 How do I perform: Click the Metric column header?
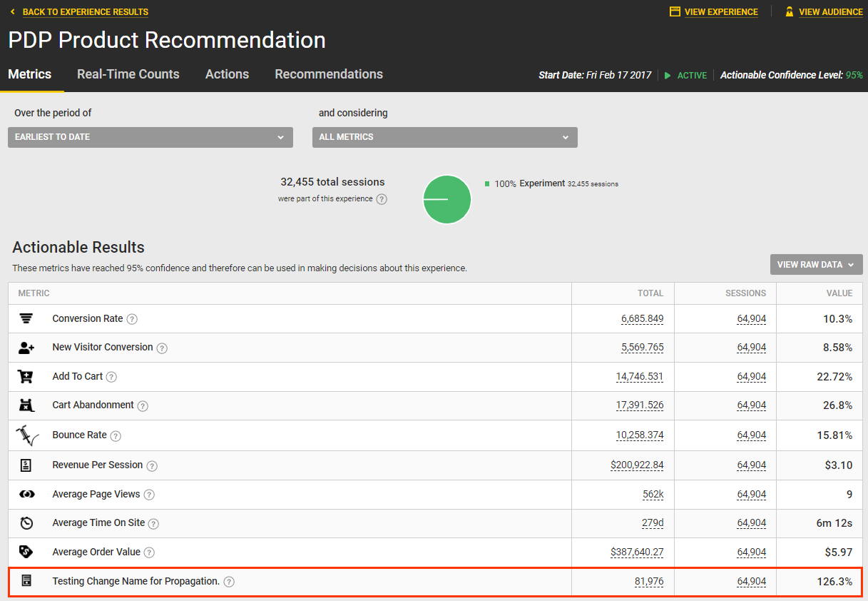click(x=34, y=293)
